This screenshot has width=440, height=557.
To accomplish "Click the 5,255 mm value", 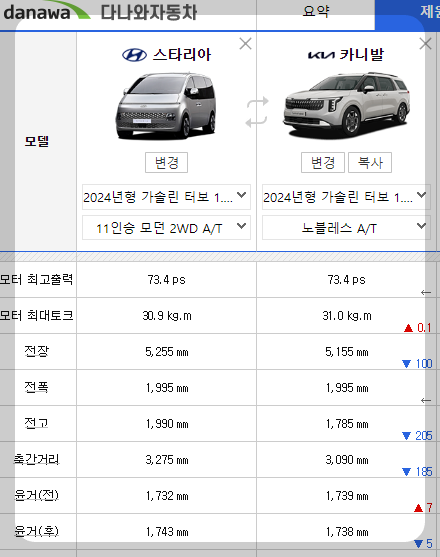I will point(167,352).
